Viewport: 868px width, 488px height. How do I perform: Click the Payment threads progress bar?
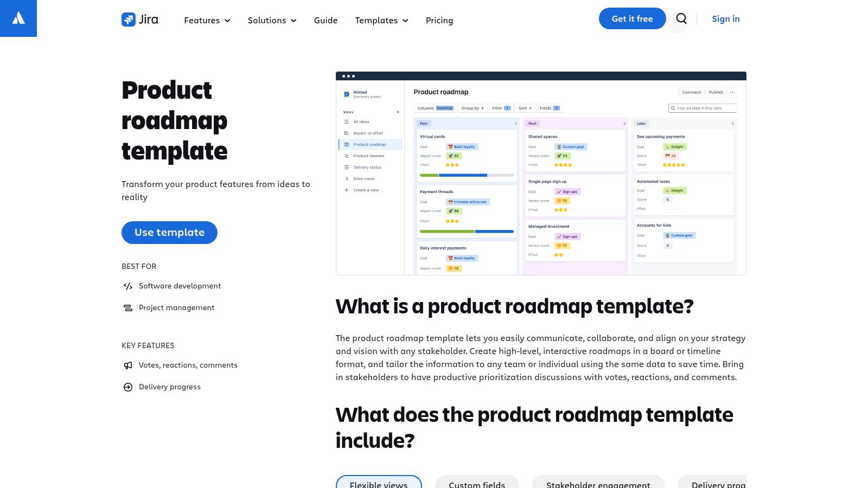(x=465, y=231)
